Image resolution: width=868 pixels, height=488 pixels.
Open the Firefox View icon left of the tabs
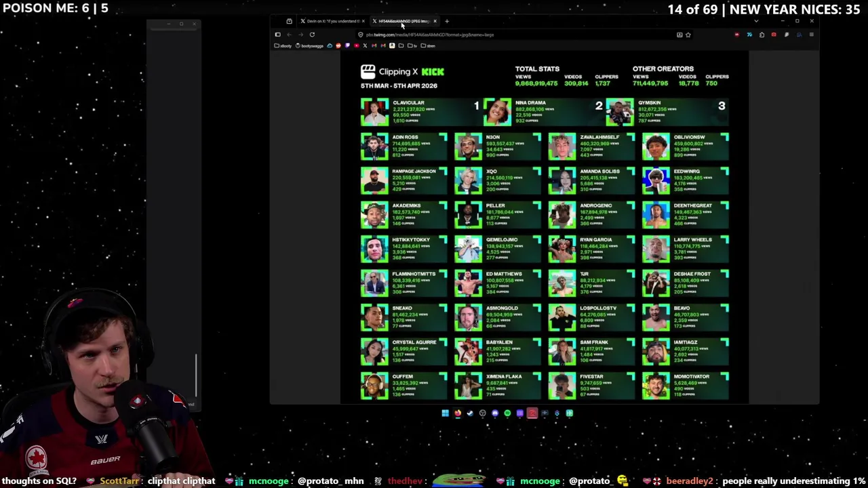(289, 21)
